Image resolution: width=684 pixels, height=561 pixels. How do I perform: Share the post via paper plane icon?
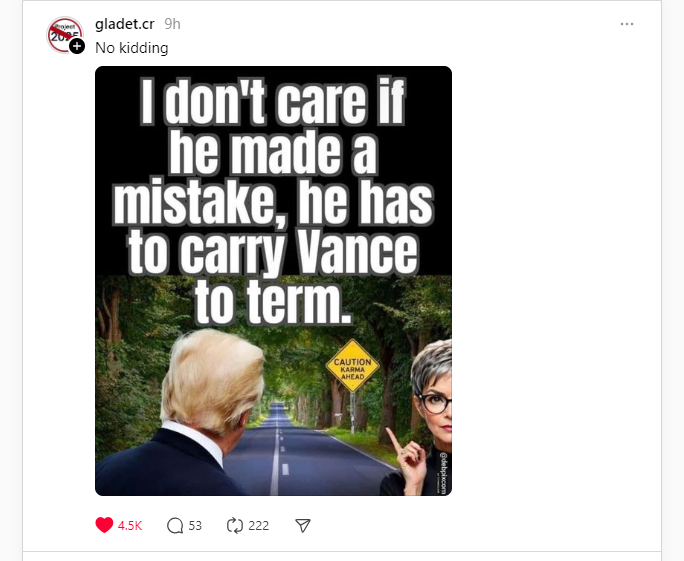point(303,525)
